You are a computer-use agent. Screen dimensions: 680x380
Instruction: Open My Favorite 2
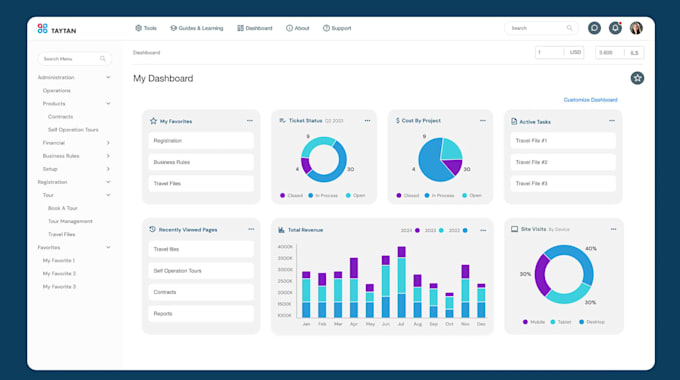click(59, 274)
